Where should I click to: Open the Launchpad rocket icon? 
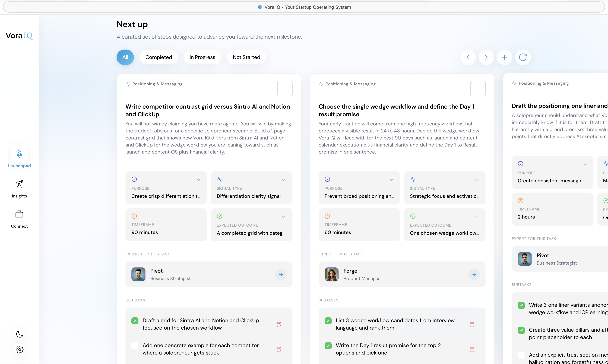pyautogui.click(x=19, y=154)
